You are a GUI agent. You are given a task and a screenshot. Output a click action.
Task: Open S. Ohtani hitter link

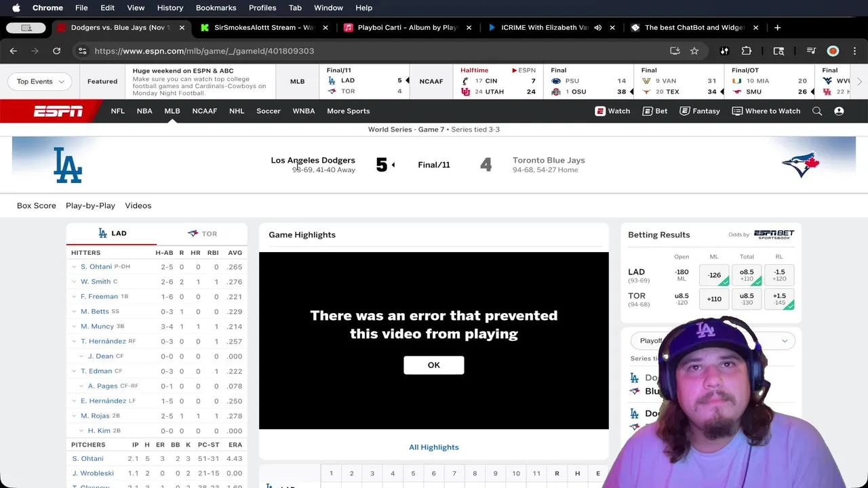point(96,266)
